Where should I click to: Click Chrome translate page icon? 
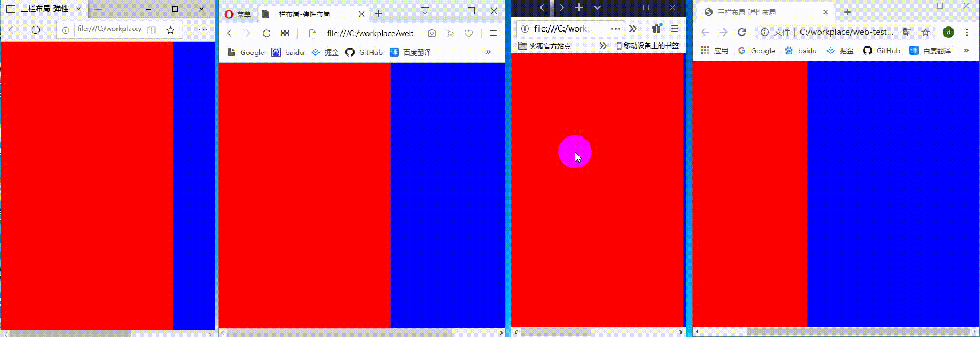point(907,32)
